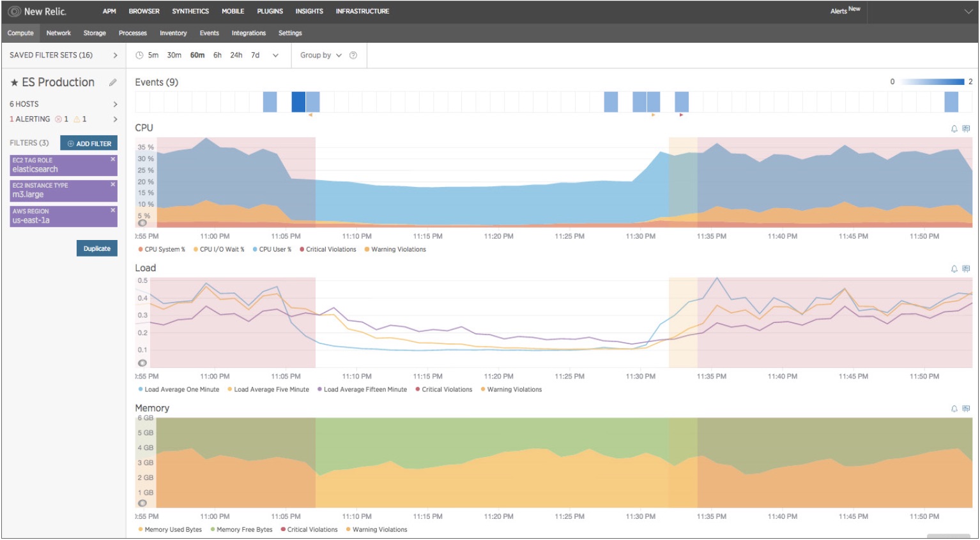Click the Settings tab

[x=290, y=33]
